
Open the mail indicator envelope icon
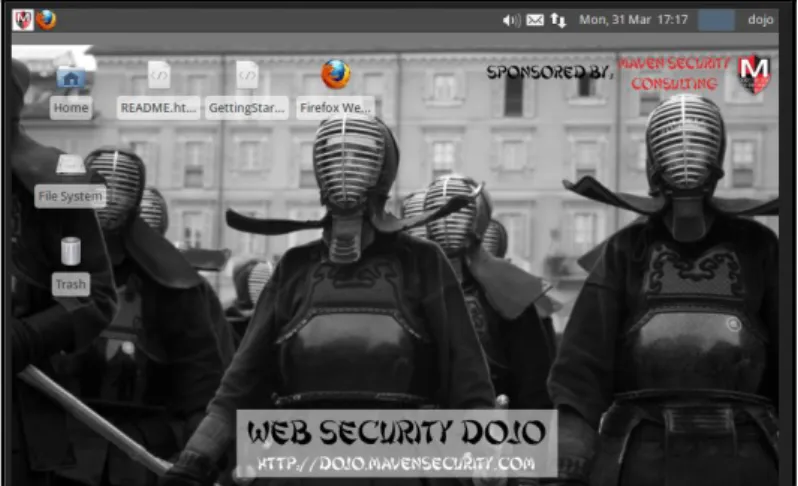(x=535, y=20)
